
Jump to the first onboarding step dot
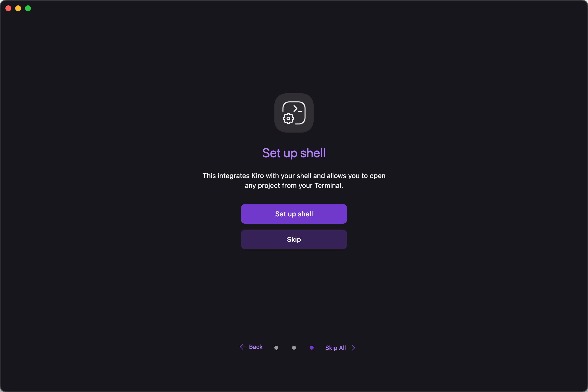coord(276,348)
